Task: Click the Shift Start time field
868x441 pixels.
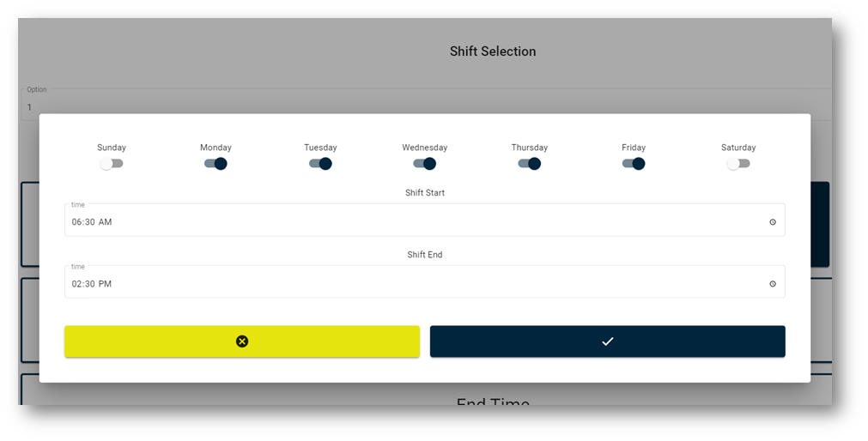Action: (x=425, y=220)
